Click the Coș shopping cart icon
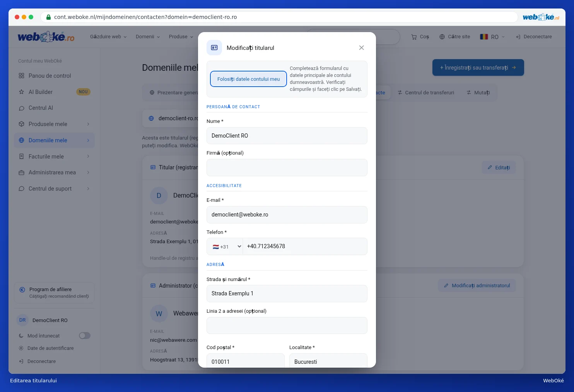The height and width of the screenshot is (392, 574). click(x=414, y=37)
